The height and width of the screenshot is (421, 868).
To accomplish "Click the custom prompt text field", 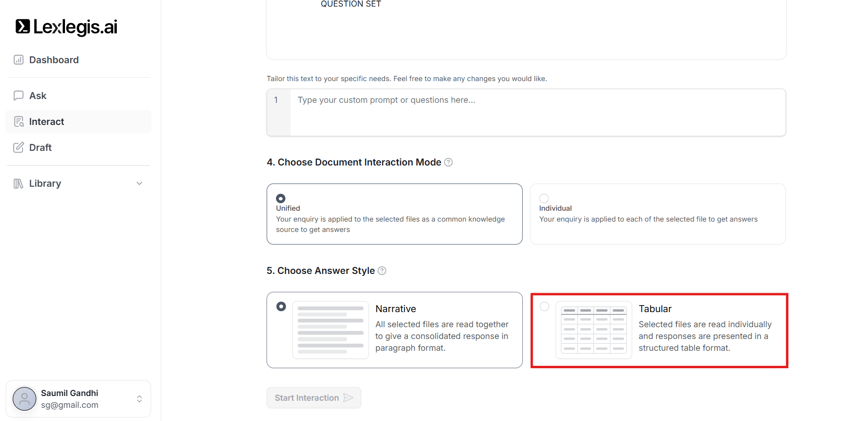I will click(537, 112).
